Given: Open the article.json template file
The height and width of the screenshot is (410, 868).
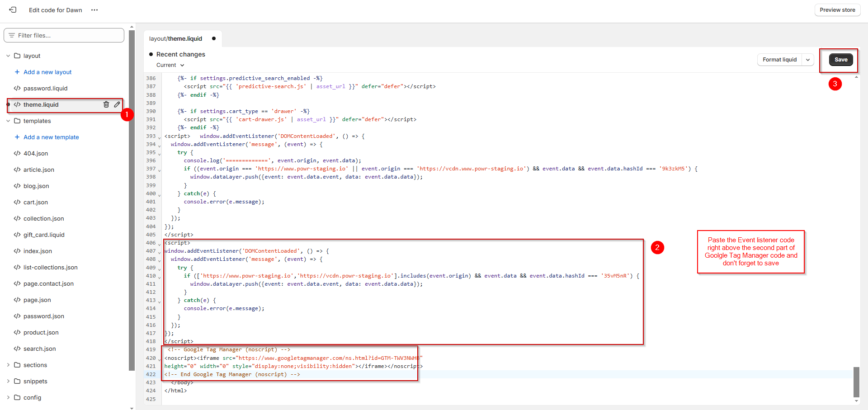Looking at the screenshot, I should 39,170.
